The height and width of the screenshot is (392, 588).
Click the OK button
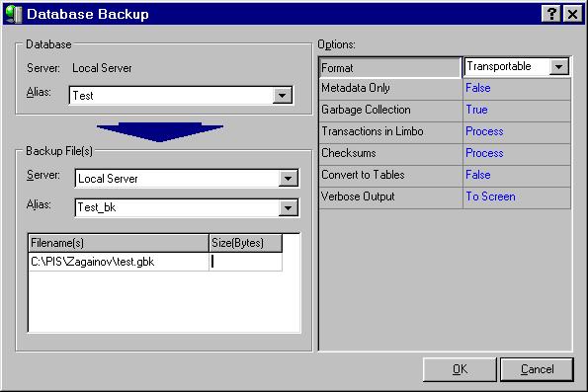(460, 369)
